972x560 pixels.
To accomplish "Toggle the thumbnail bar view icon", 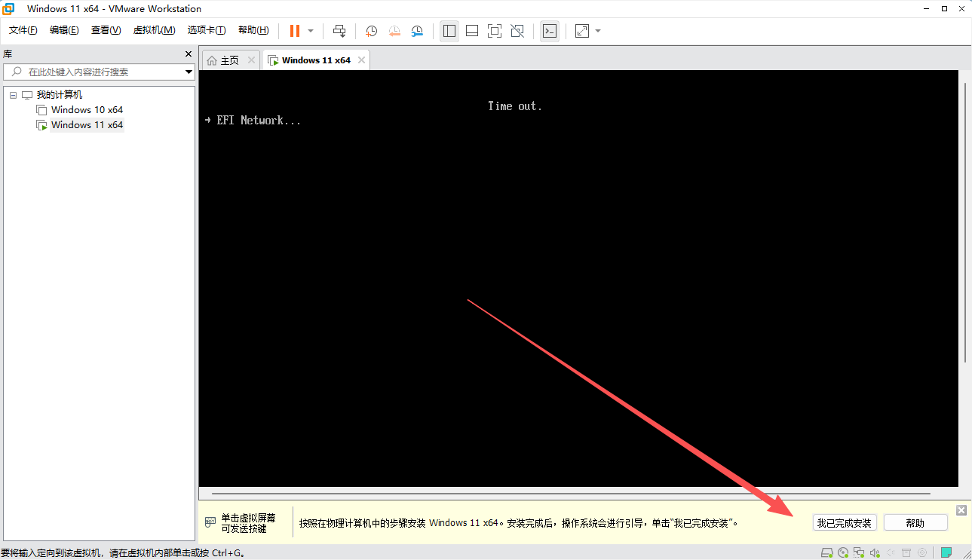I will [x=472, y=31].
